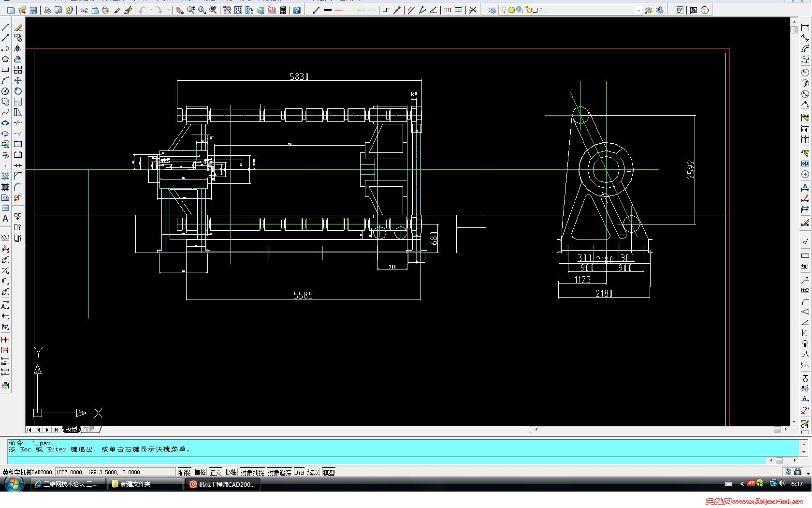Select the Circle draw tool
The image size is (812, 508).
point(5,91)
